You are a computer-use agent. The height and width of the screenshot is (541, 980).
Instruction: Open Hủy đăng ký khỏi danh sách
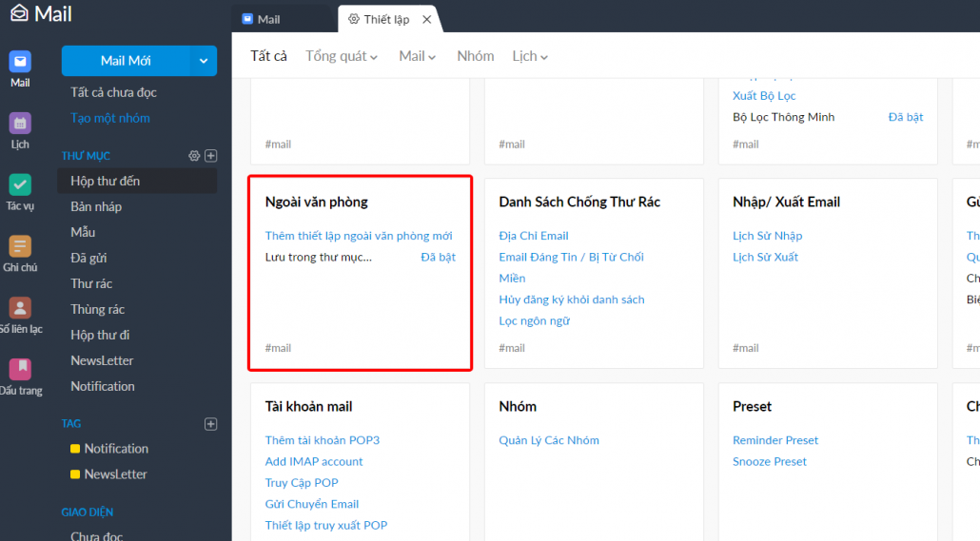pyautogui.click(x=572, y=299)
